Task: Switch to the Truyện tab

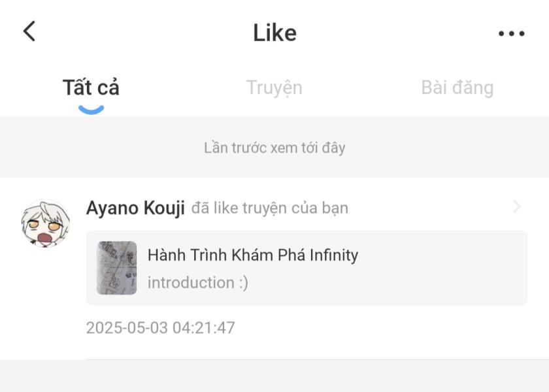Action: 274,88
